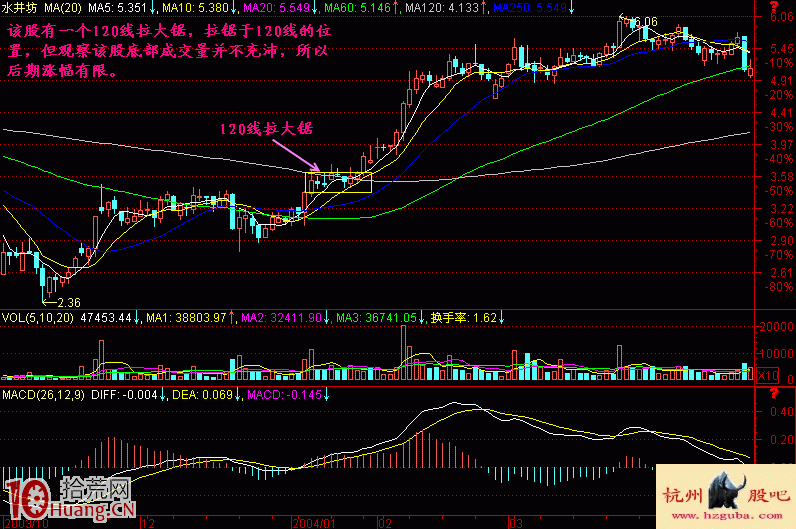Viewport: 796px width, 529px height.
Task: Click the 4.41 price axis label
Action: [x=781, y=113]
